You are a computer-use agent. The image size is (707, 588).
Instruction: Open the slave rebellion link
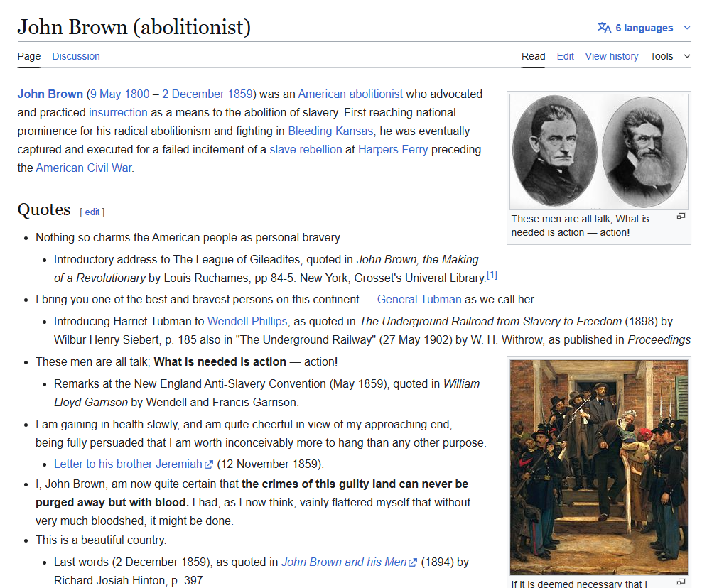[x=306, y=150]
